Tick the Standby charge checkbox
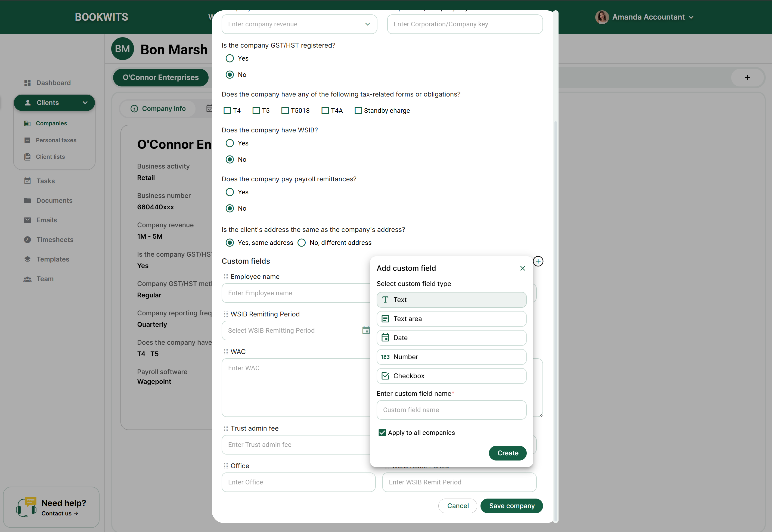Image resolution: width=772 pixels, height=532 pixels. tap(358, 110)
